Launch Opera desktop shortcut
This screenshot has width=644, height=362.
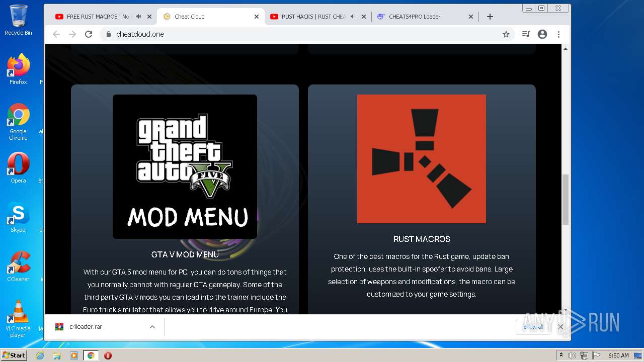tap(18, 168)
